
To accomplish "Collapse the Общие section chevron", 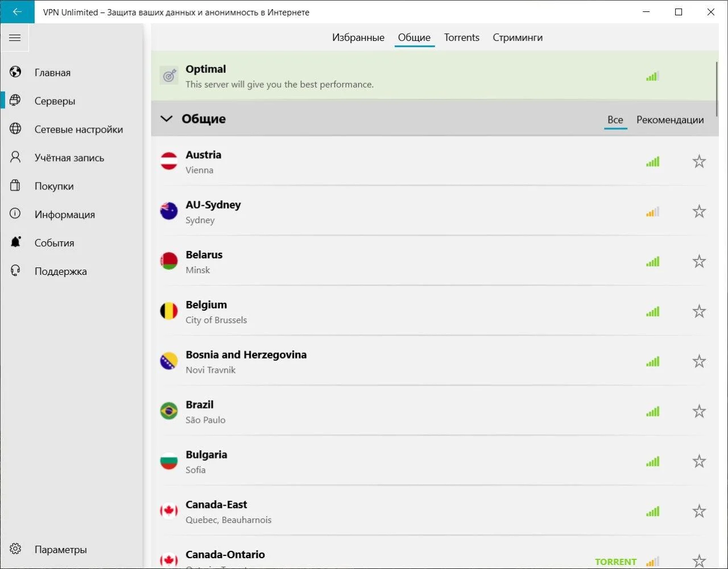I will tap(167, 119).
